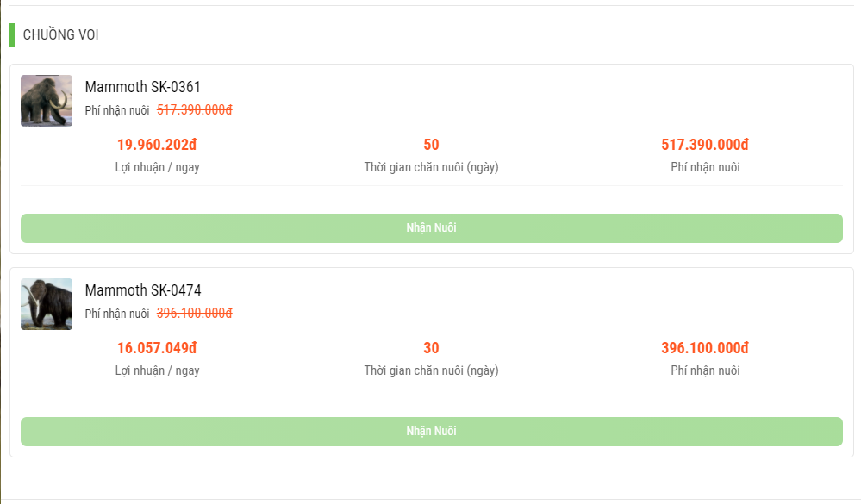The height and width of the screenshot is (504, 861).
Task: Open the Mammoth SK-0361 title
Action: [142, 87]
